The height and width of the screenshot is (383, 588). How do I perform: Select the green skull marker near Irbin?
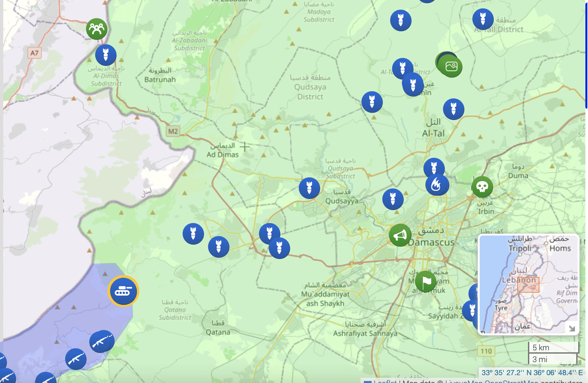[x=482, y=187]
